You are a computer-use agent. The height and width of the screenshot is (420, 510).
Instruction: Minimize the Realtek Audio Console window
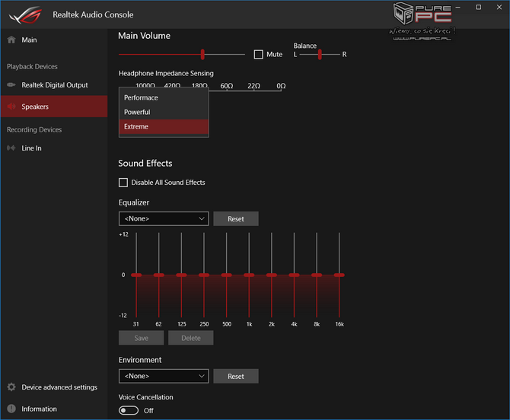(457, 7)
